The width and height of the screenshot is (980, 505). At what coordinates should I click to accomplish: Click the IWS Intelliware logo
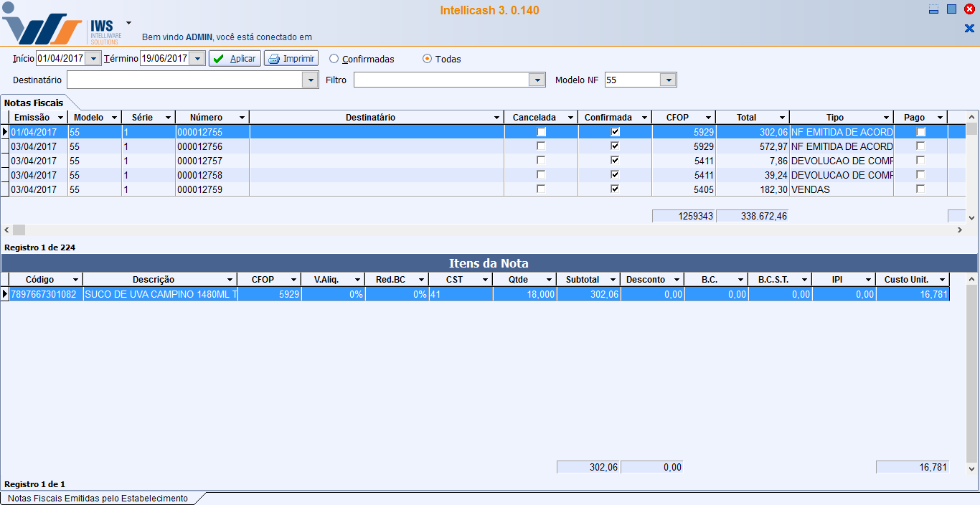coord(62,25)
